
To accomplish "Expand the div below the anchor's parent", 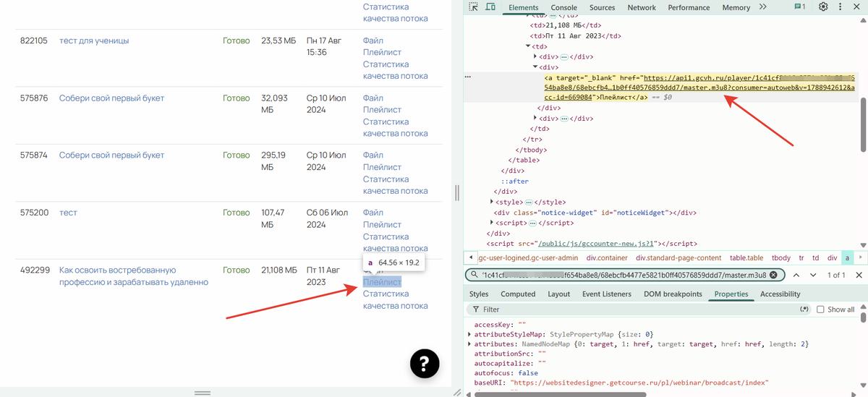I will pyautogui.click(x=535, y=119).
